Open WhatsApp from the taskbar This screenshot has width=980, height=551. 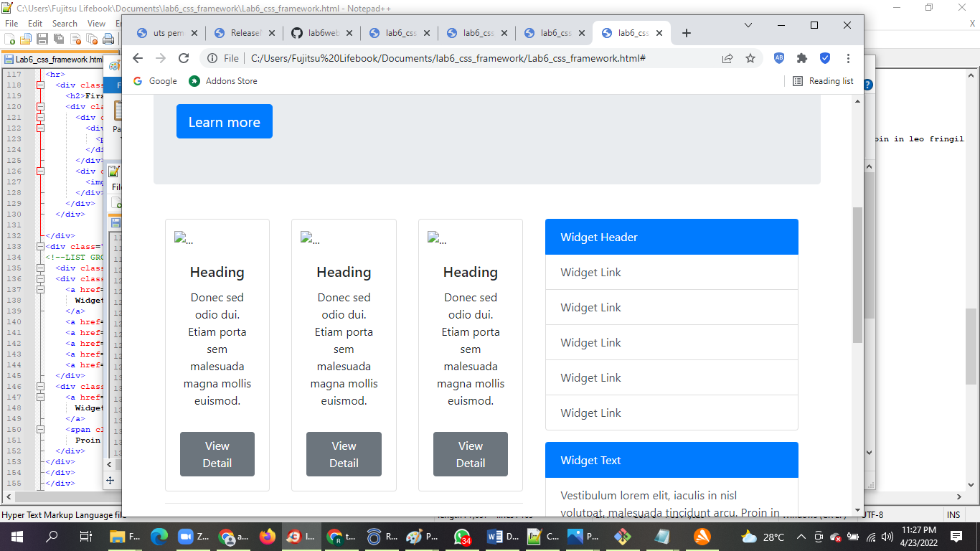[x=461, y=536]
